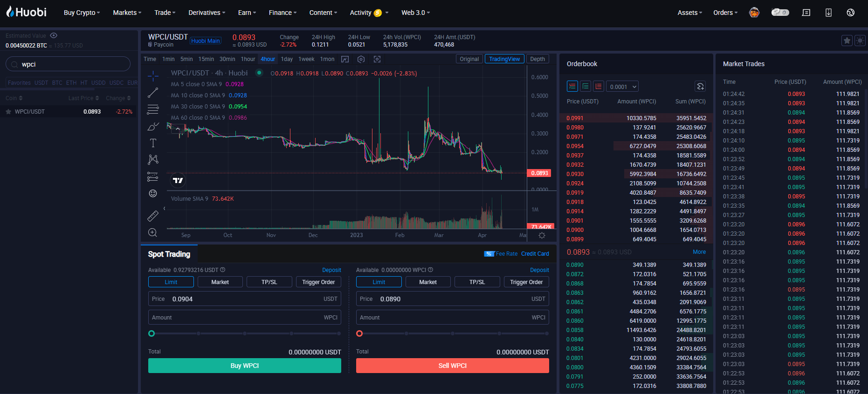
Task: Expand the Assets dropdown
Action: click(x=689, y=13)
